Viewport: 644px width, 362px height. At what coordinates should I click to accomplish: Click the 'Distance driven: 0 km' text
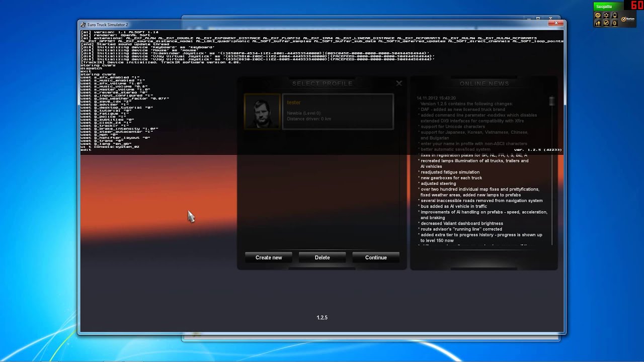click(x=309, y=119)
